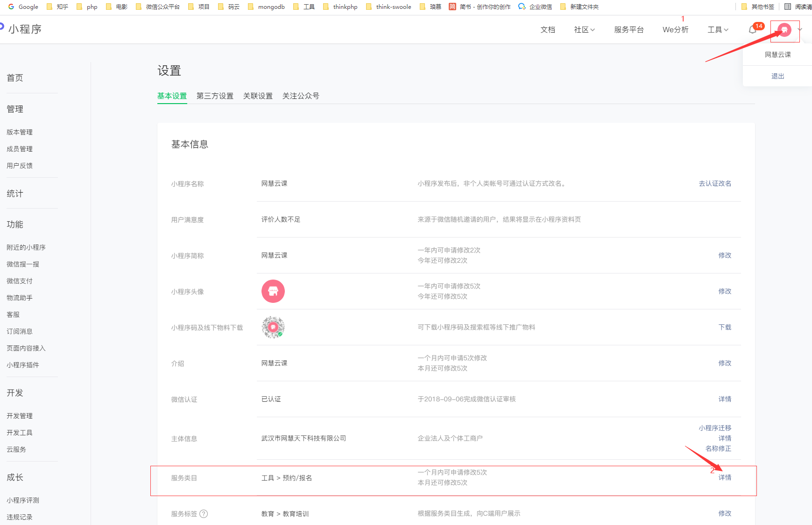
Task: Switch to the 关联设置 tab
Action: 258,96
